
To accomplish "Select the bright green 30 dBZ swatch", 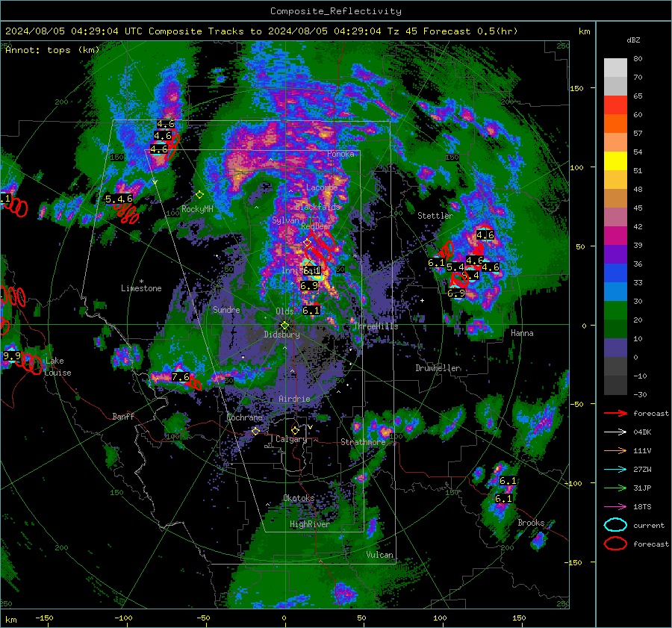I will pos(615,310).
